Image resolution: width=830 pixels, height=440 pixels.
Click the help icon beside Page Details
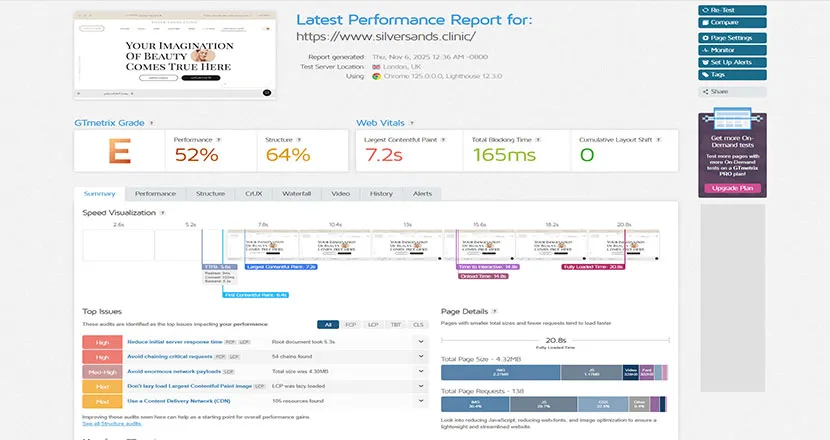click(x=493, y=312)
